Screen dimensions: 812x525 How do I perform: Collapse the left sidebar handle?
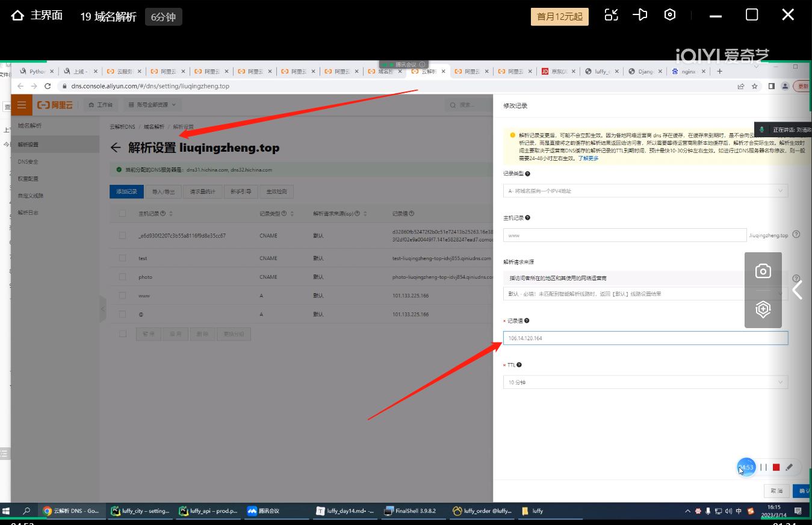point(103,309)
